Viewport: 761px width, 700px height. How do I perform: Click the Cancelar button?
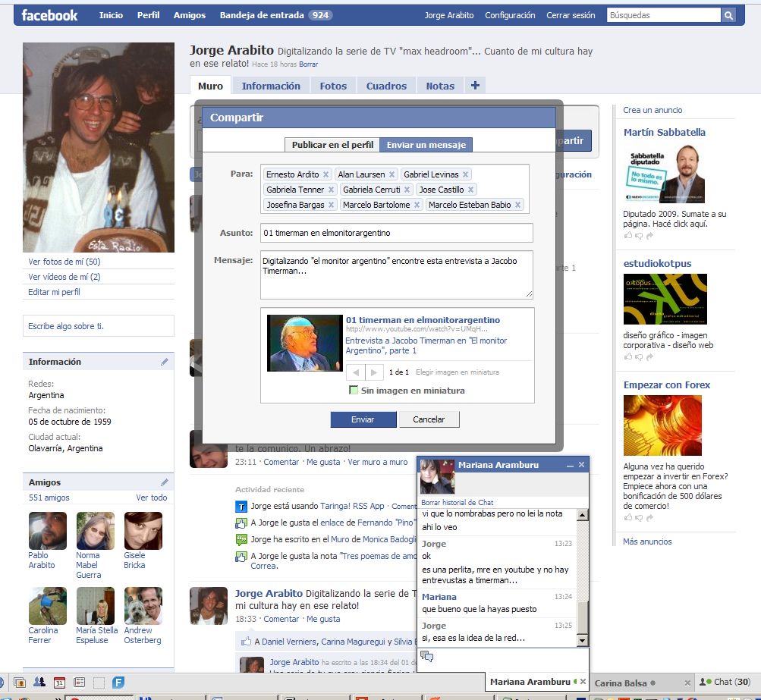pos(429,419)
